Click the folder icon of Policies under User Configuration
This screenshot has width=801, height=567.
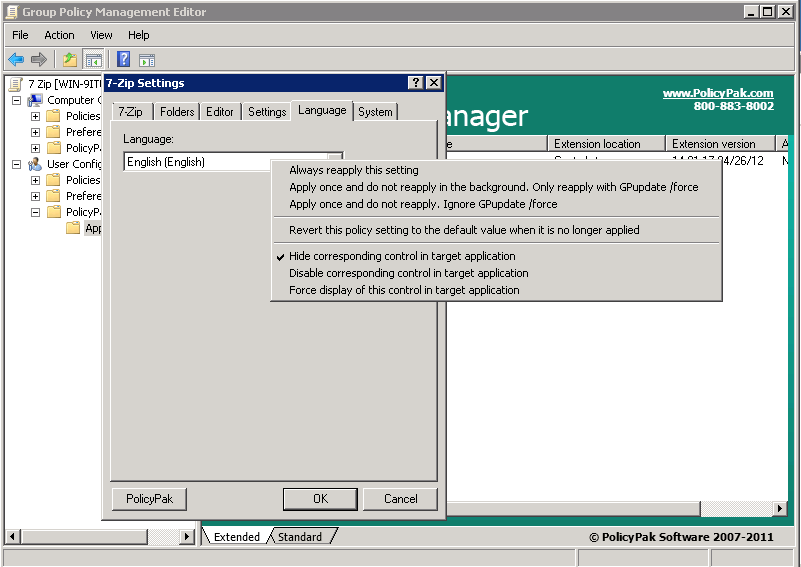coord(53,180)
